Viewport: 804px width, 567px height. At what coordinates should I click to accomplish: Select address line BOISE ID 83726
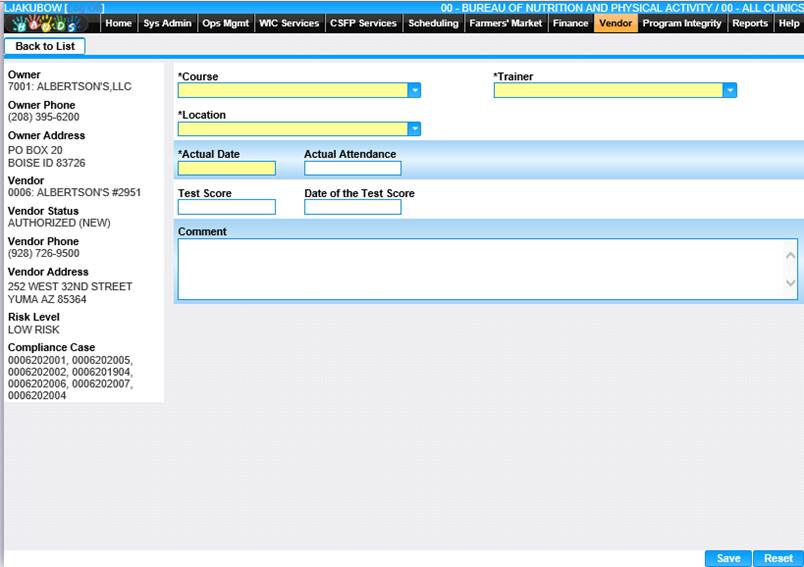pos(47,163)
